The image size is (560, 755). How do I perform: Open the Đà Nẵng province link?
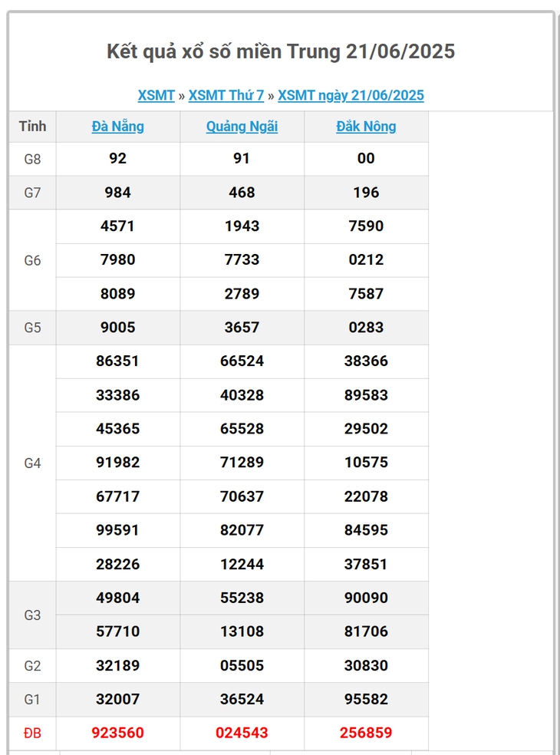pyautogui.click(x=118, y=126)
